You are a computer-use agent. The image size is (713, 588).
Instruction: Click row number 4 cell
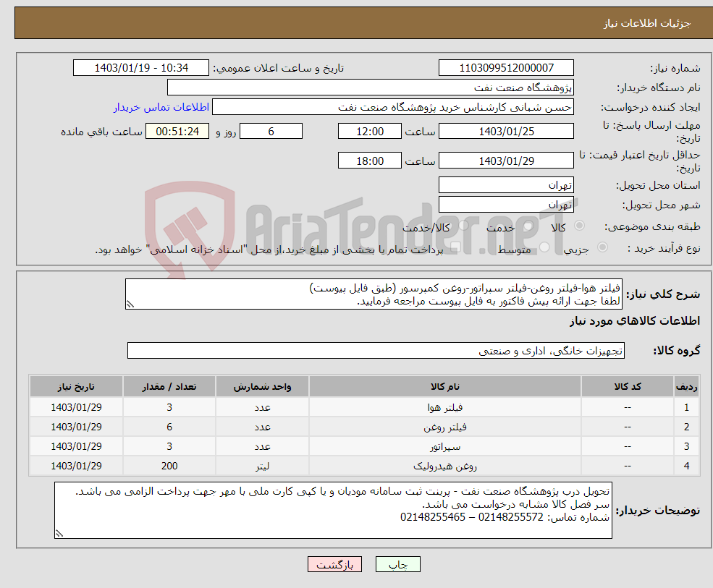pyautogui.click(x=686, y=466)
